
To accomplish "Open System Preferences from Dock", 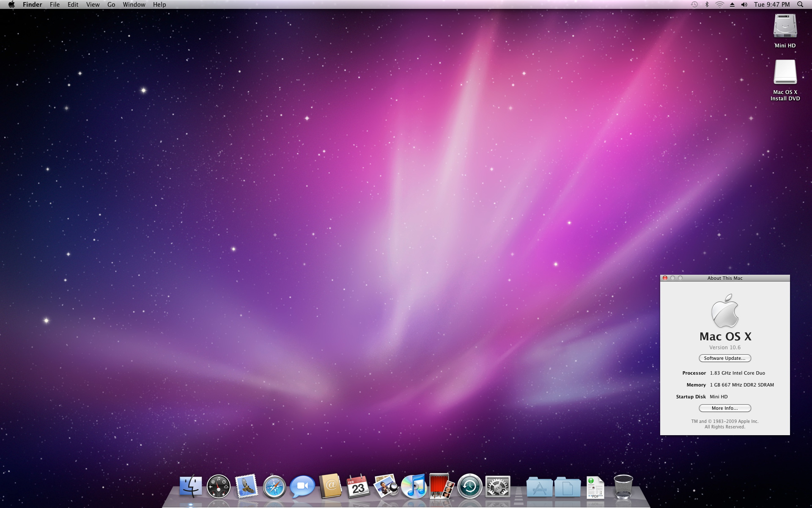I will [x=497, y=487].
